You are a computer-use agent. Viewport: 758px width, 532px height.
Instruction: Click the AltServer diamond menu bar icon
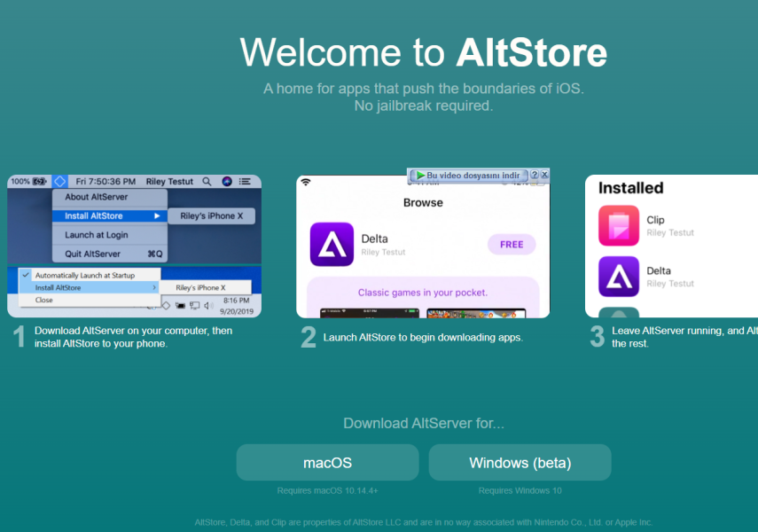59,181
